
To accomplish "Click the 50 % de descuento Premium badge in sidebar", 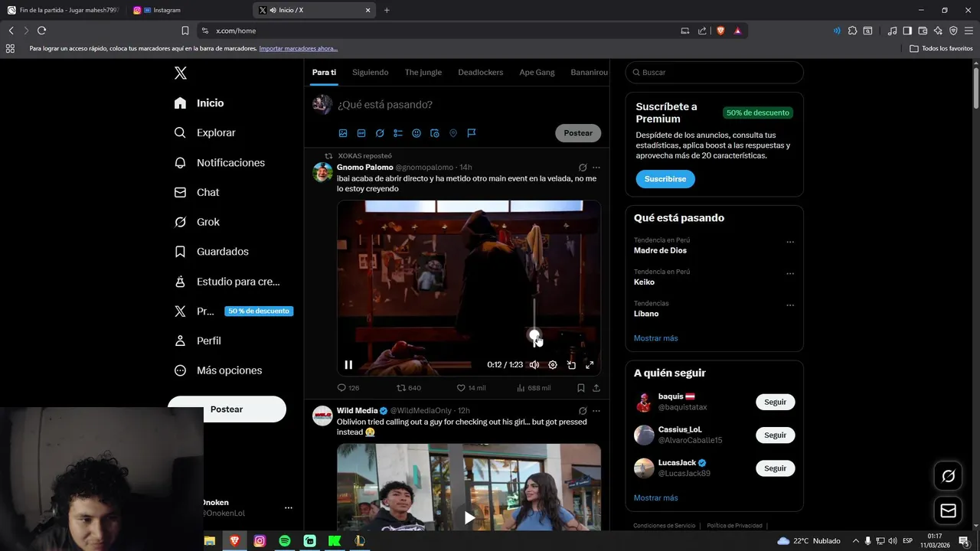I will point(259,311).
